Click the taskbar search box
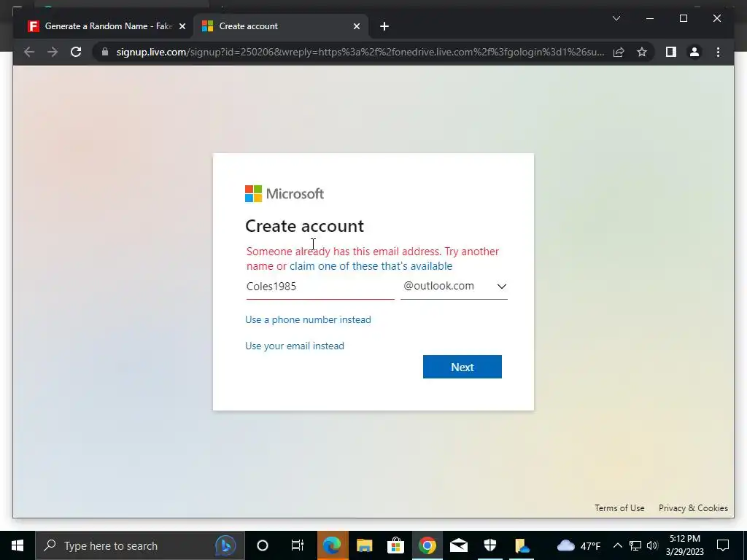The height and width of the screenshot is (560, 747). click(x=139, y=545)
